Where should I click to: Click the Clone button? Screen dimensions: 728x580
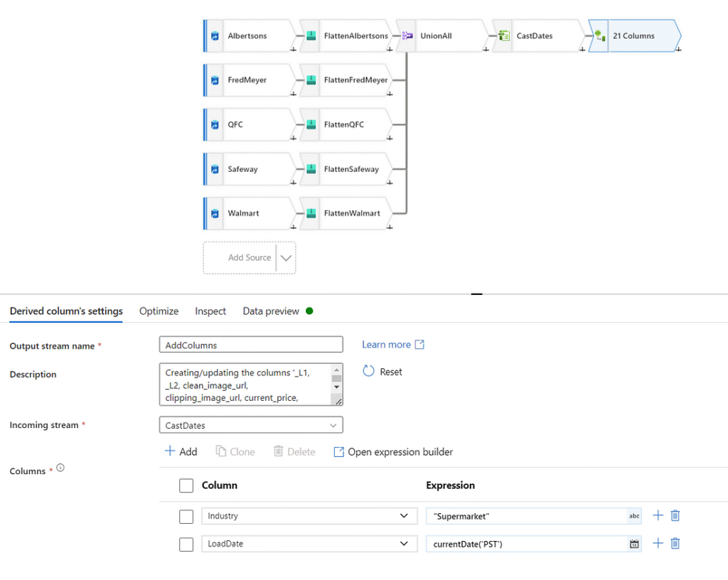click(235, 451)
